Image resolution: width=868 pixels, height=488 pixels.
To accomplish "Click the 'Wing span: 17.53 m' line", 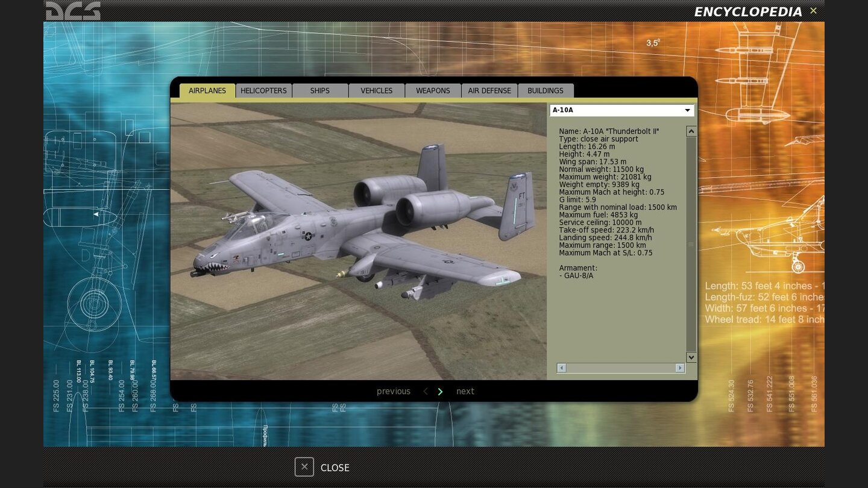I will pyautogui.click(x=593, y=162).
